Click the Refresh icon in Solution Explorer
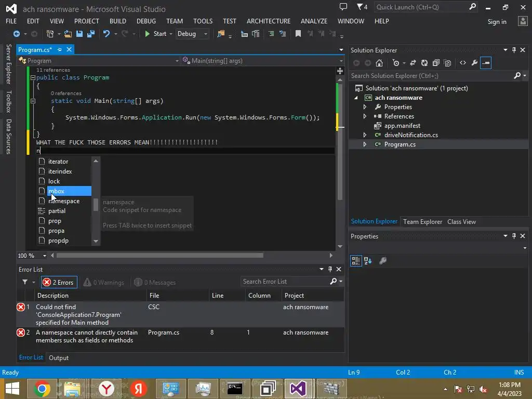Viewport: 532px width, 399px height. 424,63
